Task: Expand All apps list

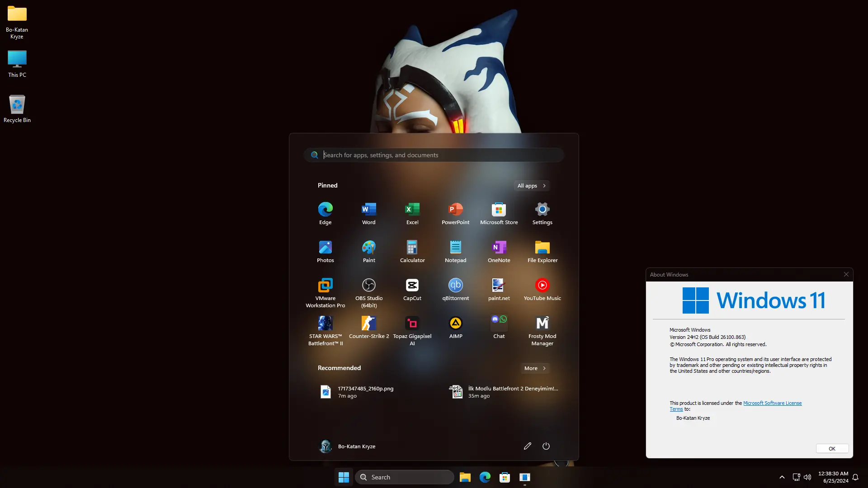Action: coord(532,186)
